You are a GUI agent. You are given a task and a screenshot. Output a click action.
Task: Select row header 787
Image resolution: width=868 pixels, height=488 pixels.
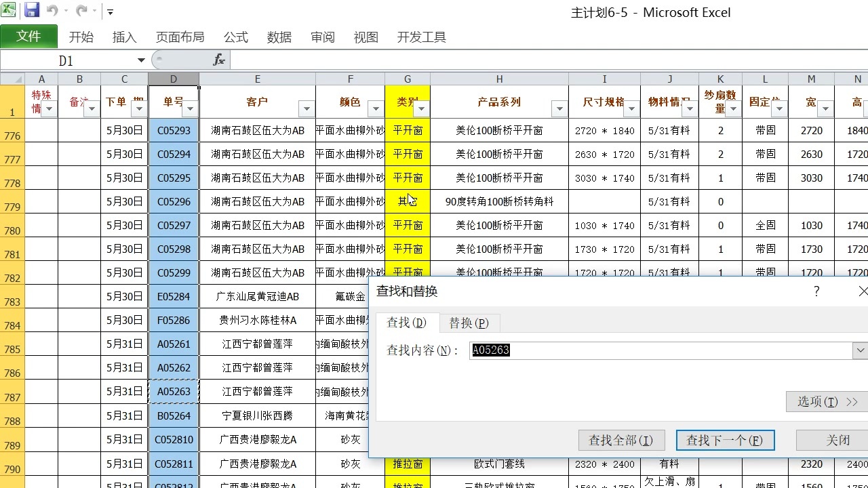coord(12,392)
